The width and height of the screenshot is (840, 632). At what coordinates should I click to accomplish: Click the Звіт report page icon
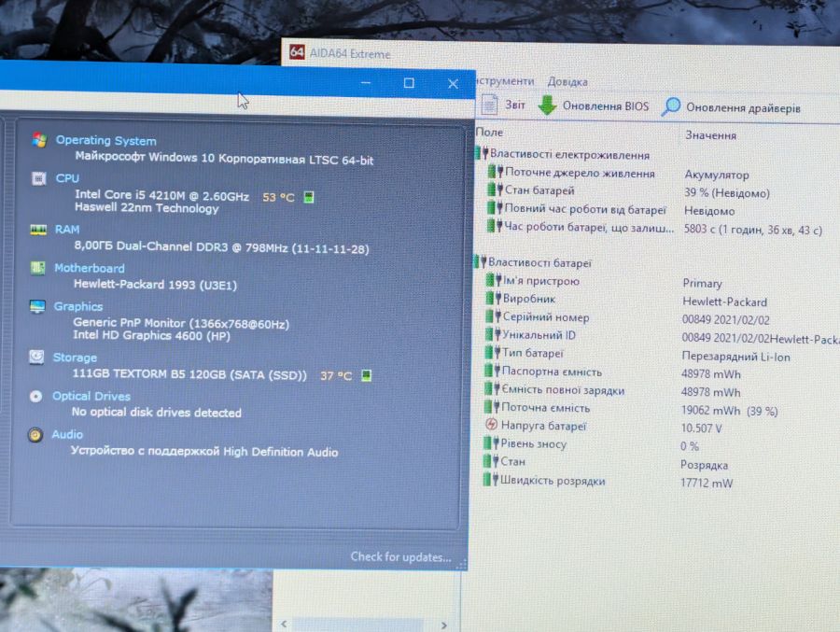tap(489, 104)
